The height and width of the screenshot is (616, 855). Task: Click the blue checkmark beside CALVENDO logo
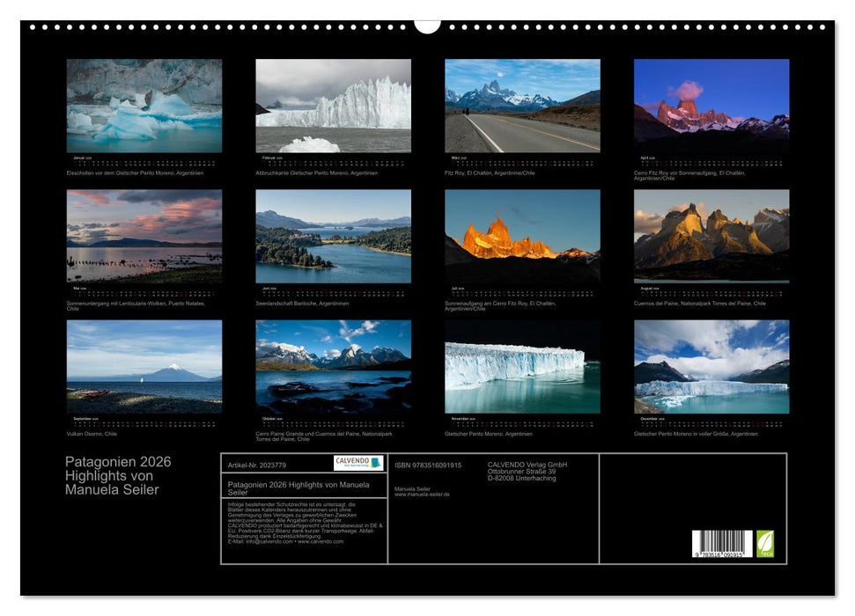pos(375,461)
